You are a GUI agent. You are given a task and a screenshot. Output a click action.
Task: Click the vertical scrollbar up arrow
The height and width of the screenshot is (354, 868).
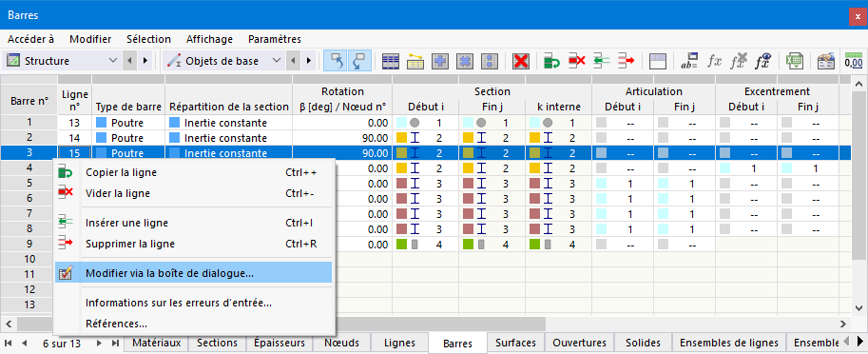[x=858, y=84]
